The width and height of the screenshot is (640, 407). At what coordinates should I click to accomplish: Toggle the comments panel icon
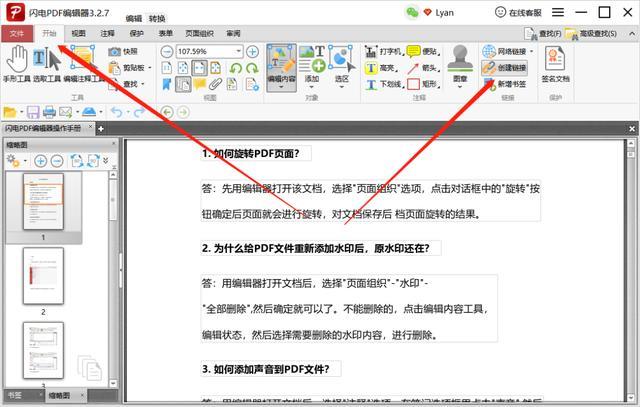(200, 84)
